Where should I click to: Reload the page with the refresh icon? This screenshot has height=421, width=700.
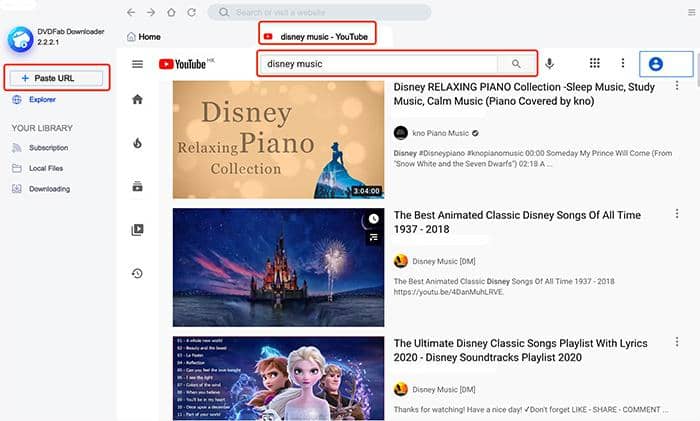tap(192, 13)
